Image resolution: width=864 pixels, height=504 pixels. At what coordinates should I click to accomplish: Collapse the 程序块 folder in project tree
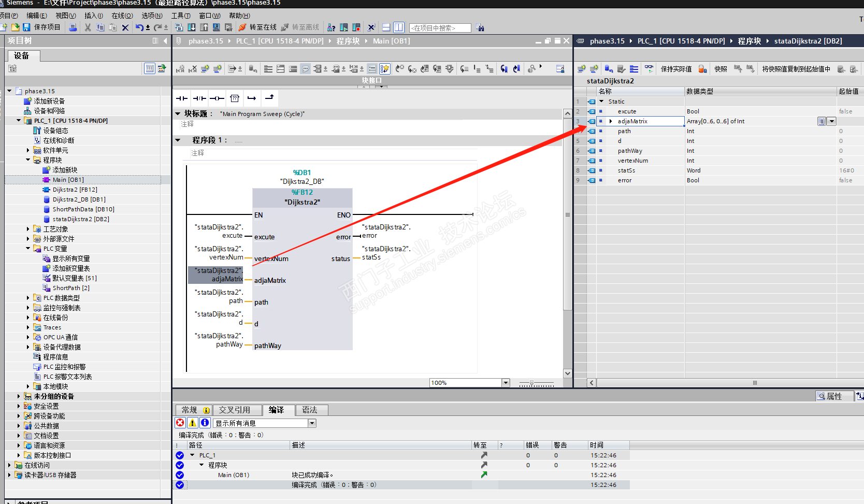click(x=28, y=160)
